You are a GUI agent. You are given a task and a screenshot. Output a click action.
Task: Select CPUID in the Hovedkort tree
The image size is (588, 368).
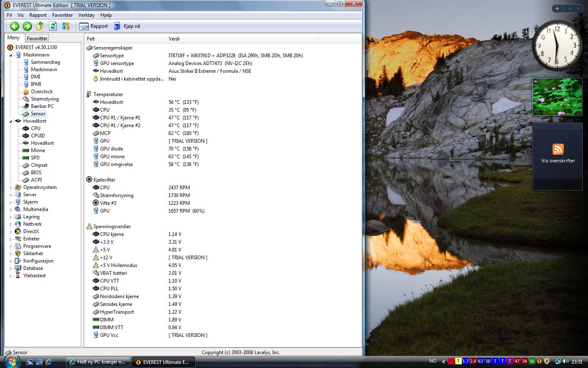[x=38, y=136]
